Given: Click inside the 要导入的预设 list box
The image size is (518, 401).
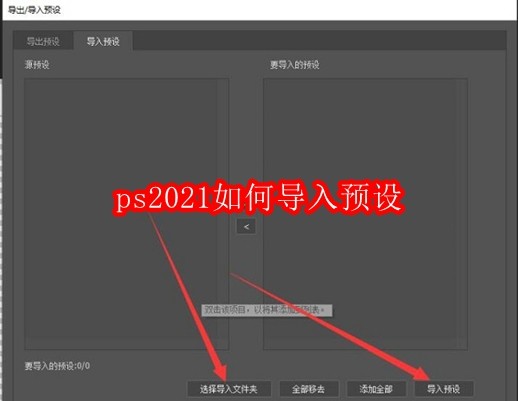Looking at the screenshot, I should (x=365, y=214).
